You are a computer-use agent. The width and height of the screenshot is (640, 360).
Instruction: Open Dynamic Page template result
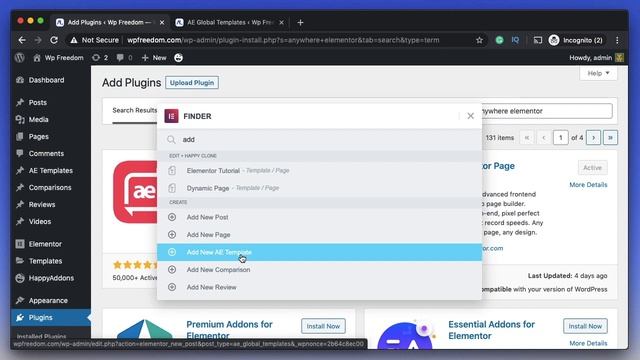coord(319,188)
